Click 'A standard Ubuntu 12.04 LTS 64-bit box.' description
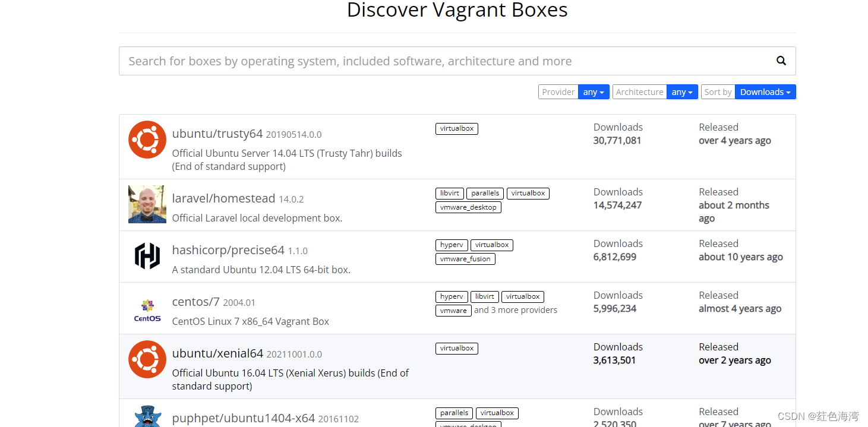The height and width of the screenshot is (427, 868). click(x=261, y=270)
